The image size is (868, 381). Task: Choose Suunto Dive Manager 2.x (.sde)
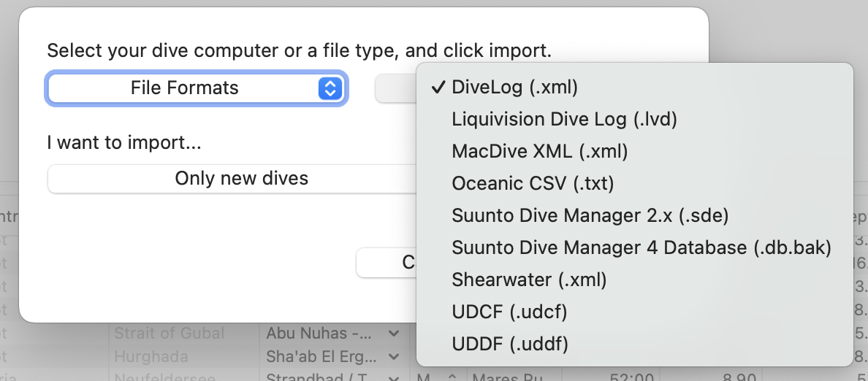pos(590,216)
